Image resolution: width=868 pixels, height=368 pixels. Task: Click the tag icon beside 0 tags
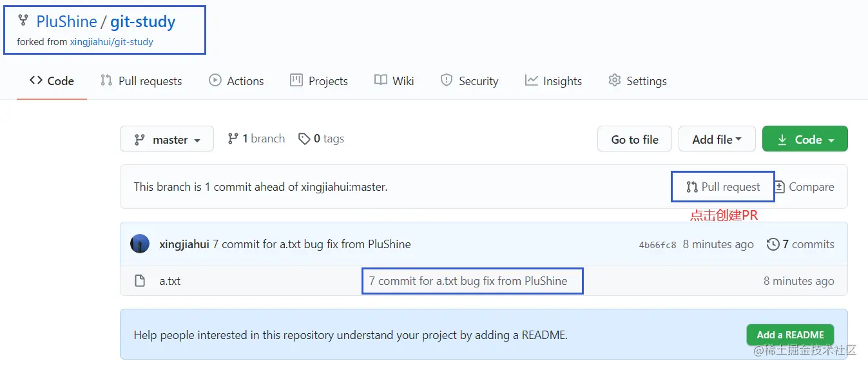pos(304,139)
